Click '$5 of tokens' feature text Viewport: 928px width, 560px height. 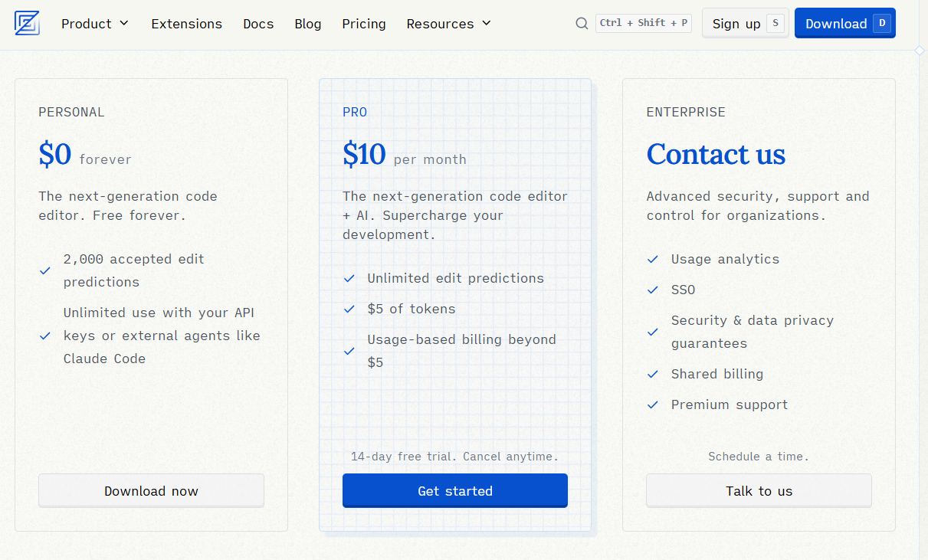[412, 309]
